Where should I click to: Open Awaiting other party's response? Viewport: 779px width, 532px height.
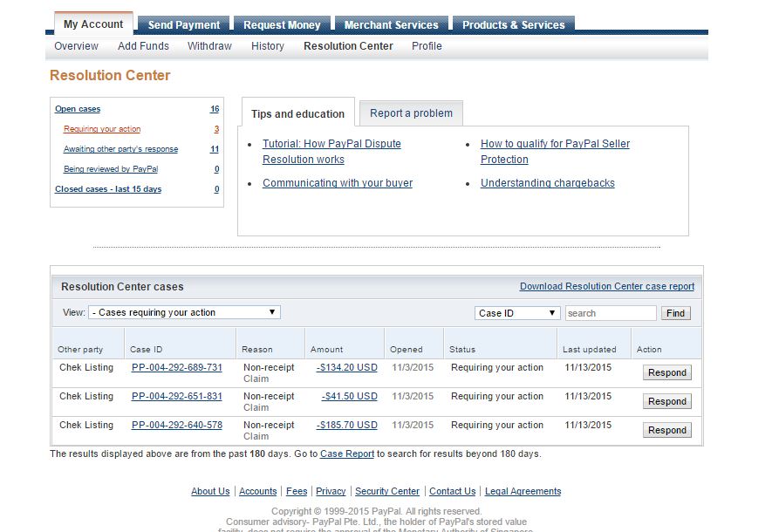tap(120, 149)
